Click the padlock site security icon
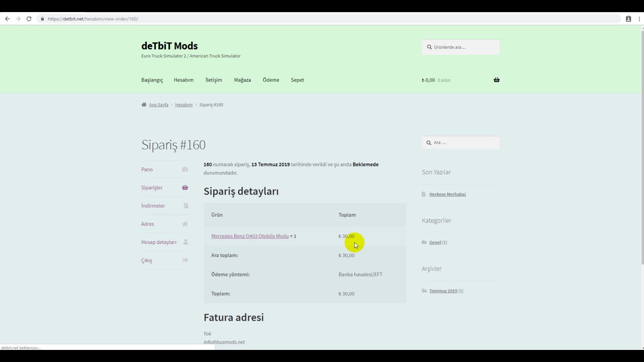Image resolution: width=644 pixels, height=362 pixels. (x=42, y=19)
